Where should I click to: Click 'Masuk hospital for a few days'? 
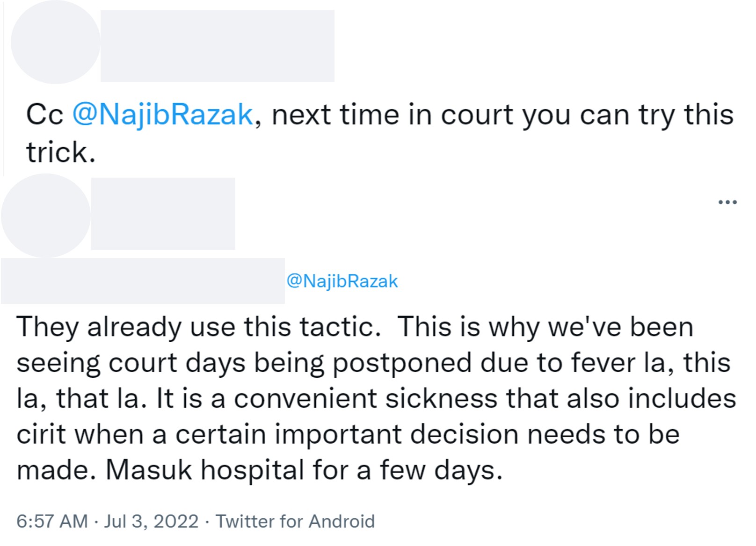(304, 470)
